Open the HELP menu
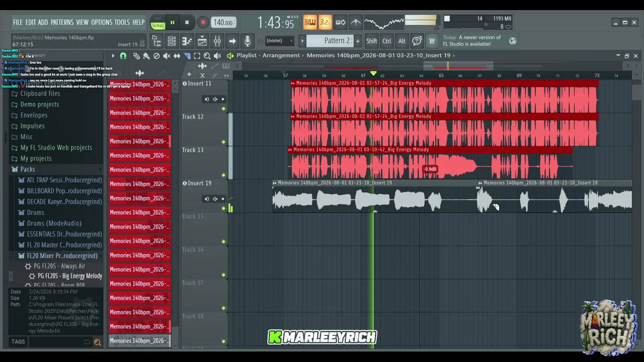Screen dimensions: 644x362 click(138, 23)
